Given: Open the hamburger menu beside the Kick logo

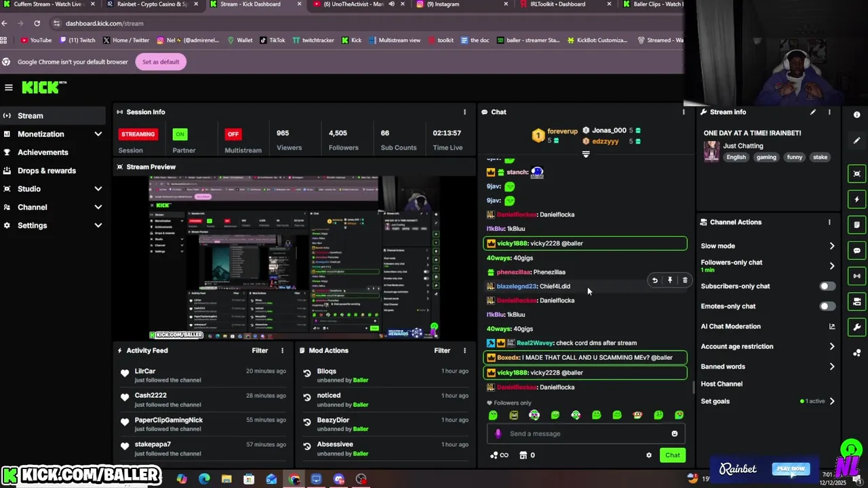Looking at the screenshot, I should [8, 87].
